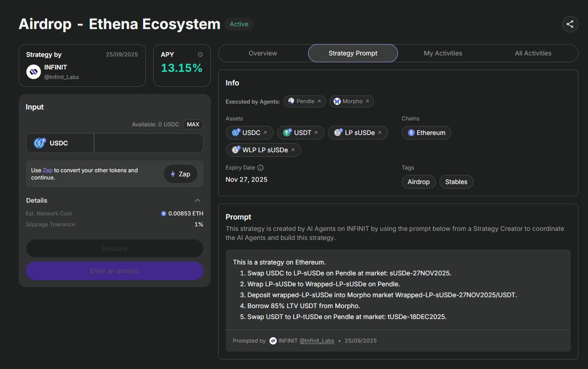
Task: Click the Nov 27, 2025 expiry date
Action: coord(246,179)
